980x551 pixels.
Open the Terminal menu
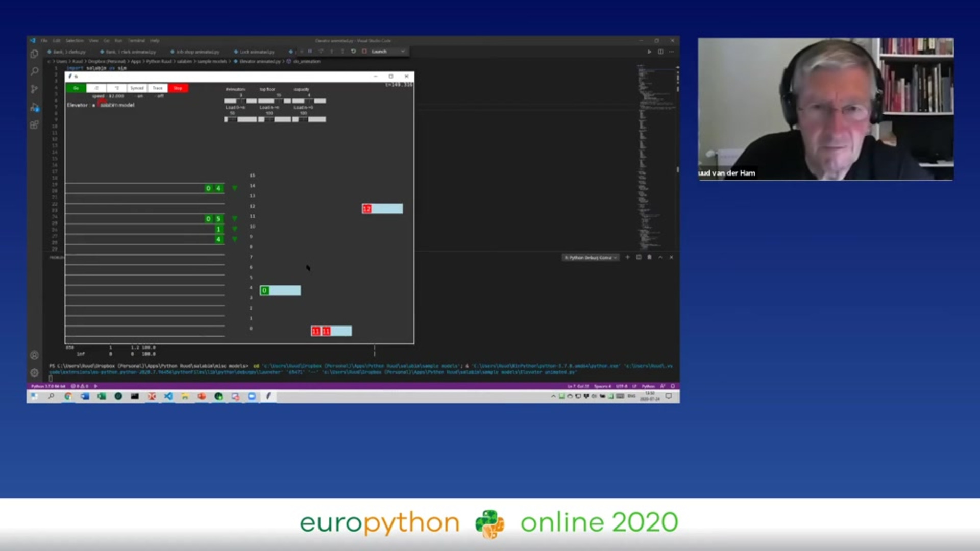click(x=136, y=41)
